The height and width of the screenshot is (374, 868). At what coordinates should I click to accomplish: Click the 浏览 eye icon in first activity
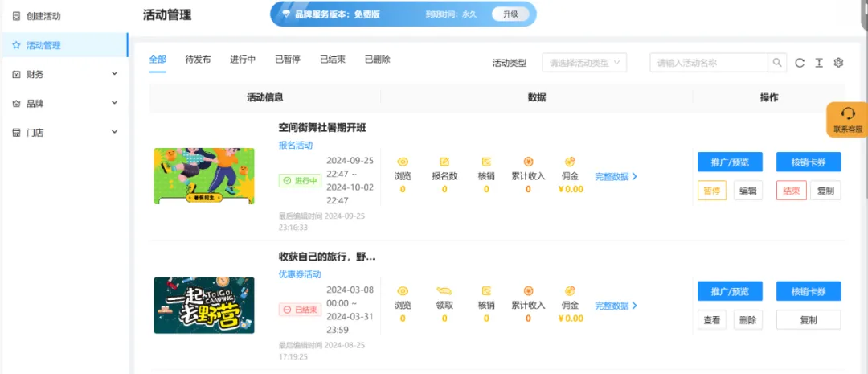tap(403, 162)
